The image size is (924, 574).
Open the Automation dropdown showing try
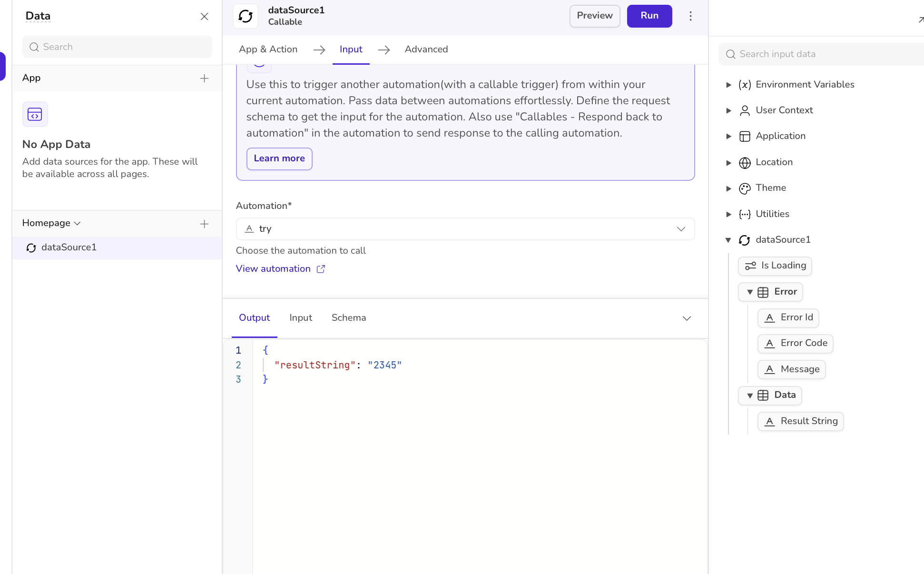(x=465, y=229)
